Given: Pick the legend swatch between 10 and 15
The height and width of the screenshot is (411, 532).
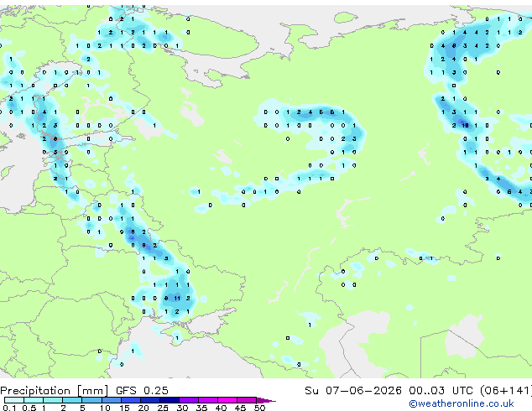Looking at the screenshot, I should click(112, 400).
